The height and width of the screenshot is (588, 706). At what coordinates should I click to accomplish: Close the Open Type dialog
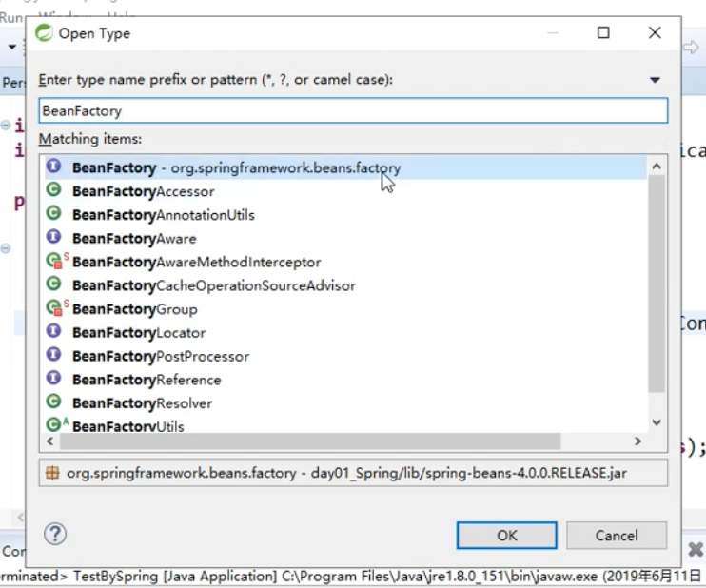655,32
